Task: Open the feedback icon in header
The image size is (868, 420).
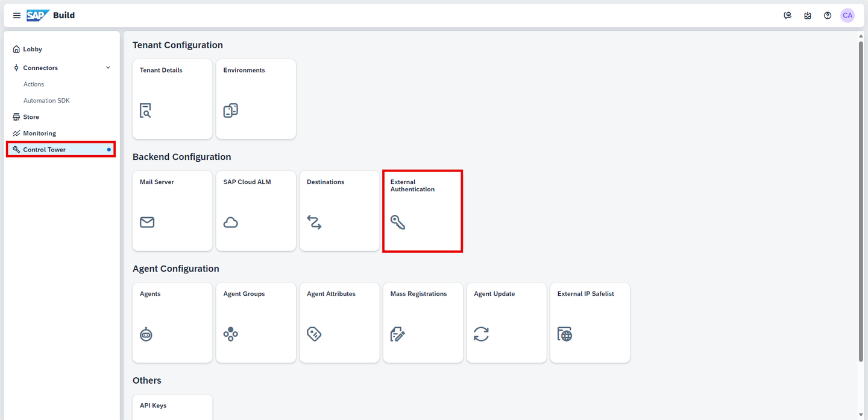Action: [x=787, y=16]
